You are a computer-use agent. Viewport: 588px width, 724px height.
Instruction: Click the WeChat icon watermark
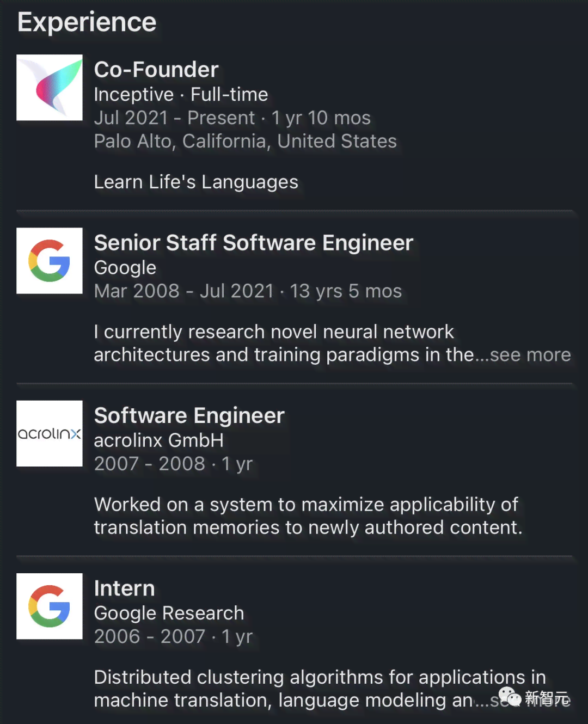pyautogui.click(x=510, y=697)
